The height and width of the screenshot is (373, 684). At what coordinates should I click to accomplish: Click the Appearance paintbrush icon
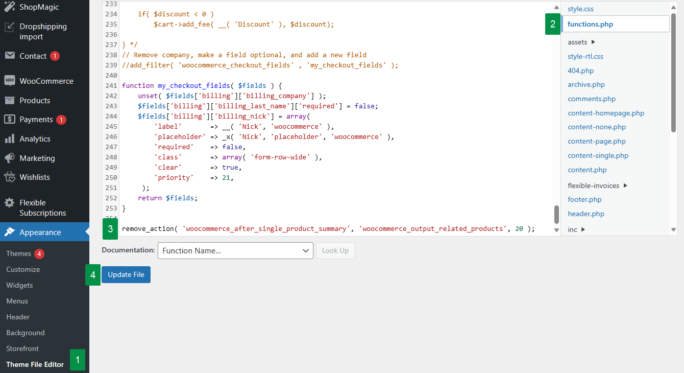10,232
